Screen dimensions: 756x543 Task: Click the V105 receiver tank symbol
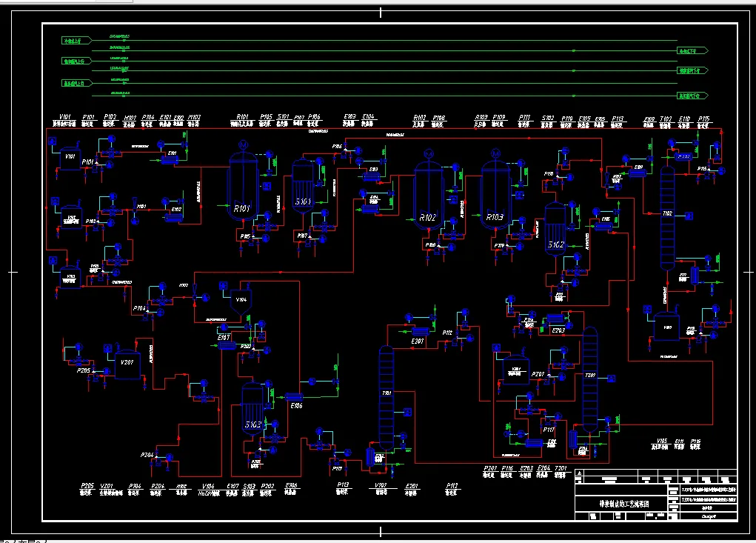click(667, 327)
